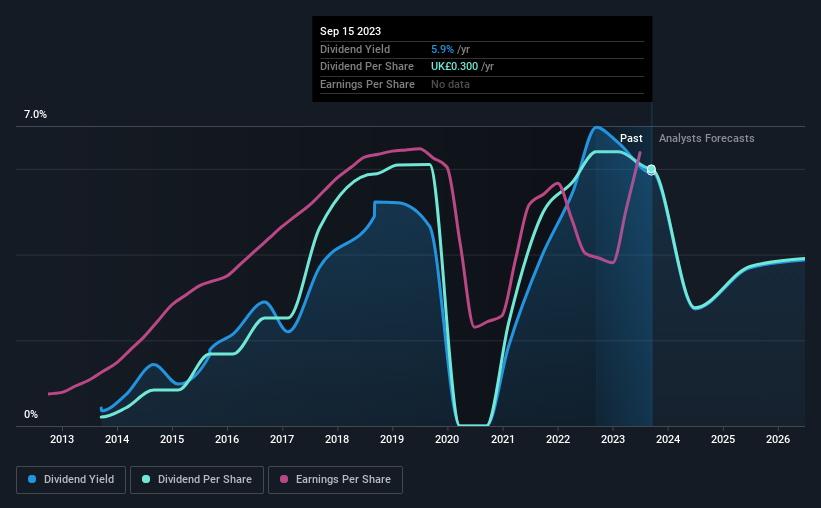
Task: Toggle the Dividend Yield legend button
Action: coord(71,480)
